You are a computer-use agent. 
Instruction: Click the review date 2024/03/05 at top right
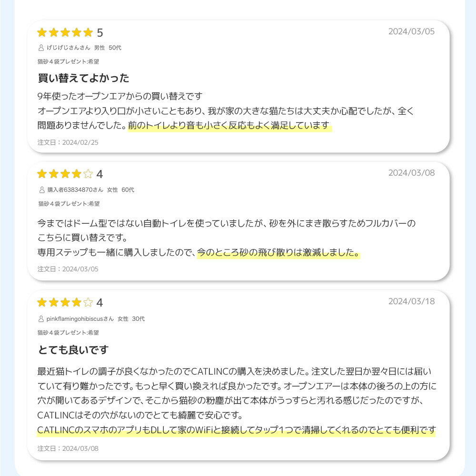click(x=411, y=31)
